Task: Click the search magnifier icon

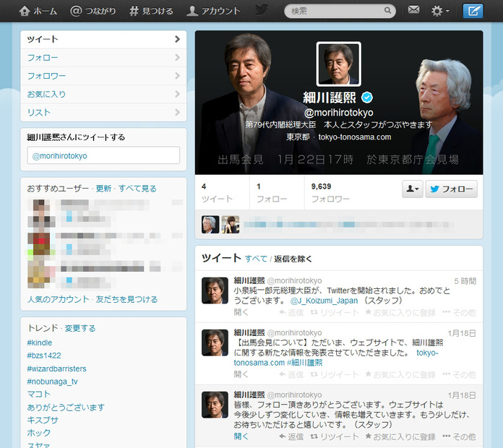Action: click(387, 11)
